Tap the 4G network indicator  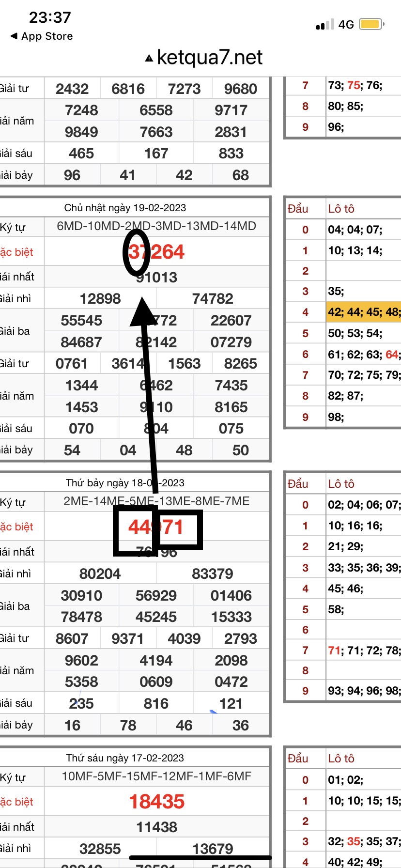(x=346, y=25)
